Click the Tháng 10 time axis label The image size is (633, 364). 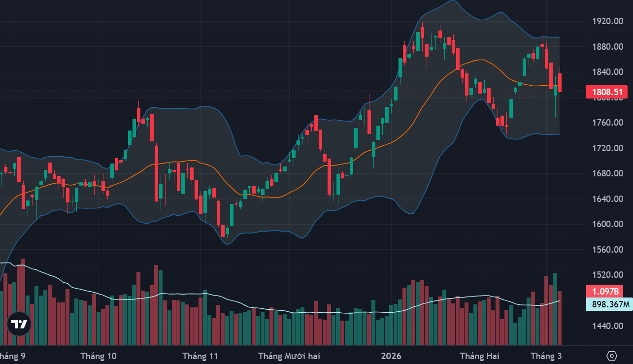pos(99,356)
